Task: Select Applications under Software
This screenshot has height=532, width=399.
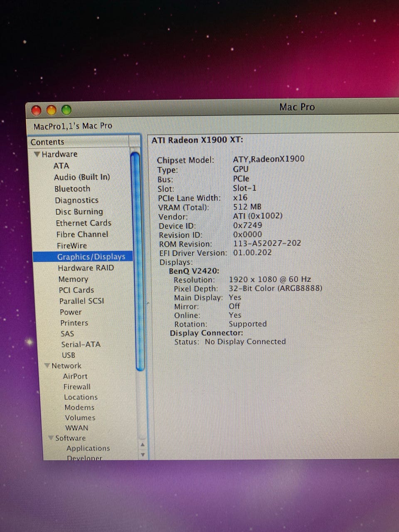Action: pyautogui.click(x=88, y=448)
